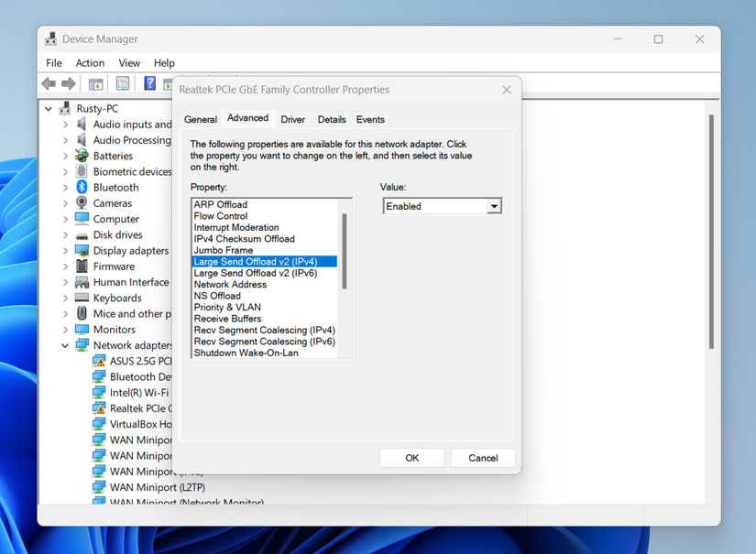Switch to the Driver tab
The height and width of the screenshot is (554, 756).
pyautogui.click(x=292, y=119)
